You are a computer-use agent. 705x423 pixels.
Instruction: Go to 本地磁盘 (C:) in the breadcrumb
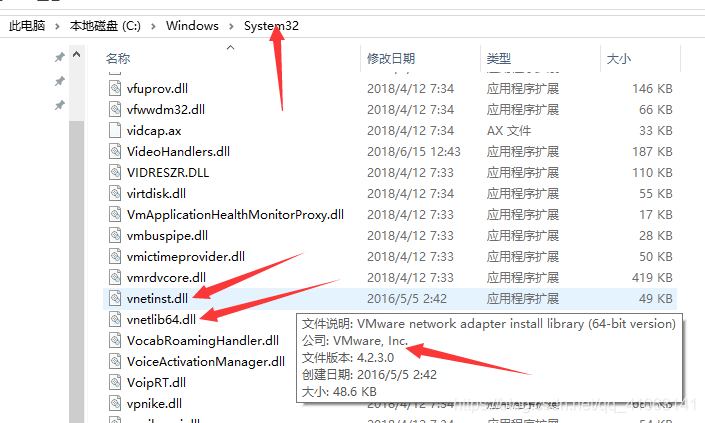pyautogui.click(x=105, y=26)
